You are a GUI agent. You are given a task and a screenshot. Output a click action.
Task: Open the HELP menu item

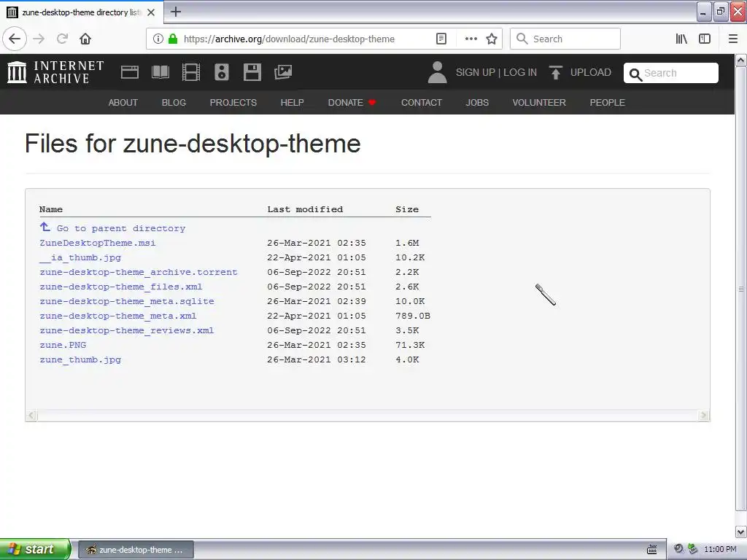[x=292, y=102]
